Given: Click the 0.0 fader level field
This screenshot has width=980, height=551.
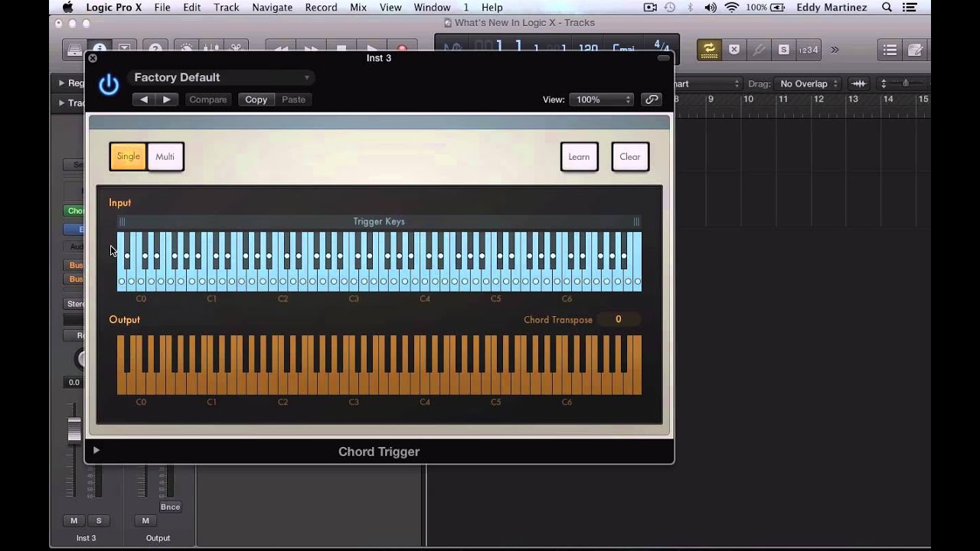Looking at the screenshot, I should [x=73, y=382].
